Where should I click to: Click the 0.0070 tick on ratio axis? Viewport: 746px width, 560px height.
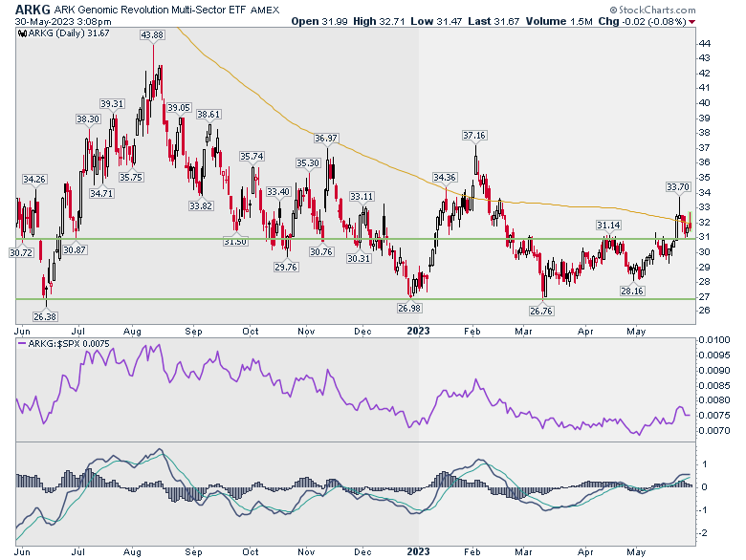(x=713, y=431)
